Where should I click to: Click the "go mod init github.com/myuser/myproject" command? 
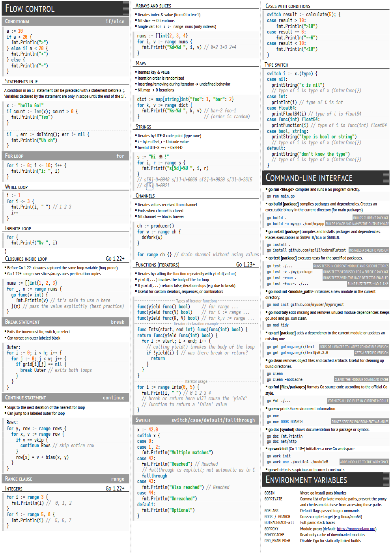305,304
